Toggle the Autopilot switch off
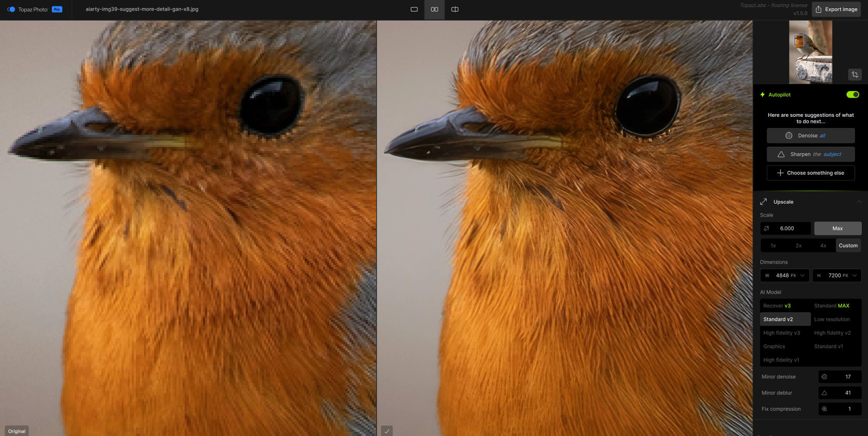 click(853, 95)
